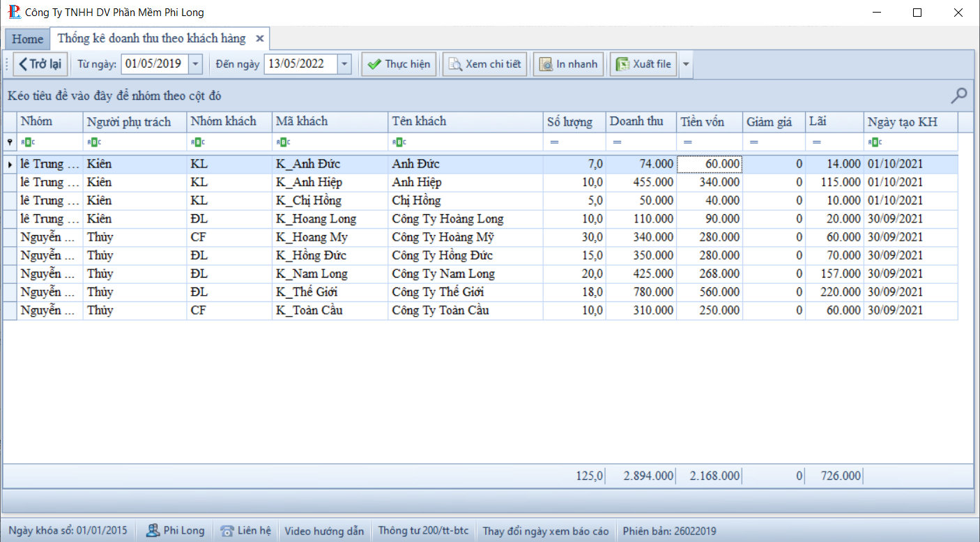980x542 pixels.
Task: Click the Số lượng column header
Action: [574, 122]
